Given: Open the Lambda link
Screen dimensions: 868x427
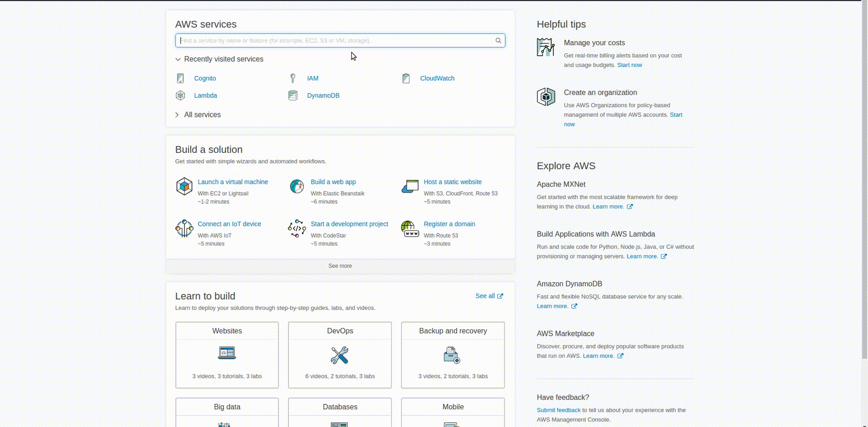Looking at the screenshot, I should [x=205, y=96].
